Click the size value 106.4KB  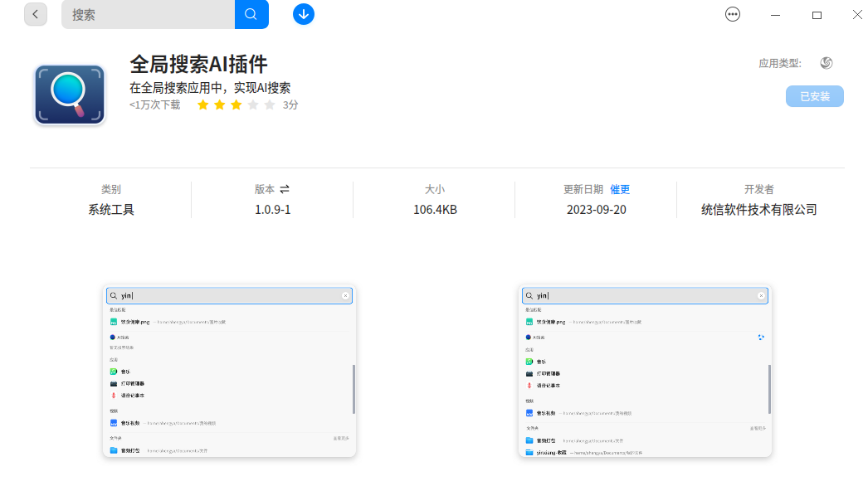tap(435, 210)
